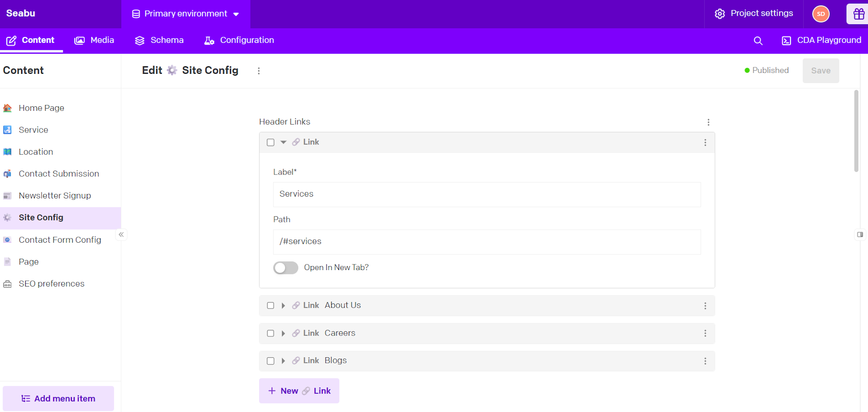Switch to the Content tab
868x412 pixels.
pyautogui.click(x=31, y=40)
